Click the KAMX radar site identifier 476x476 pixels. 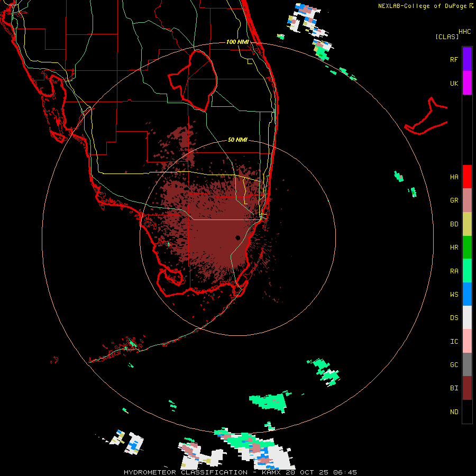272,472
